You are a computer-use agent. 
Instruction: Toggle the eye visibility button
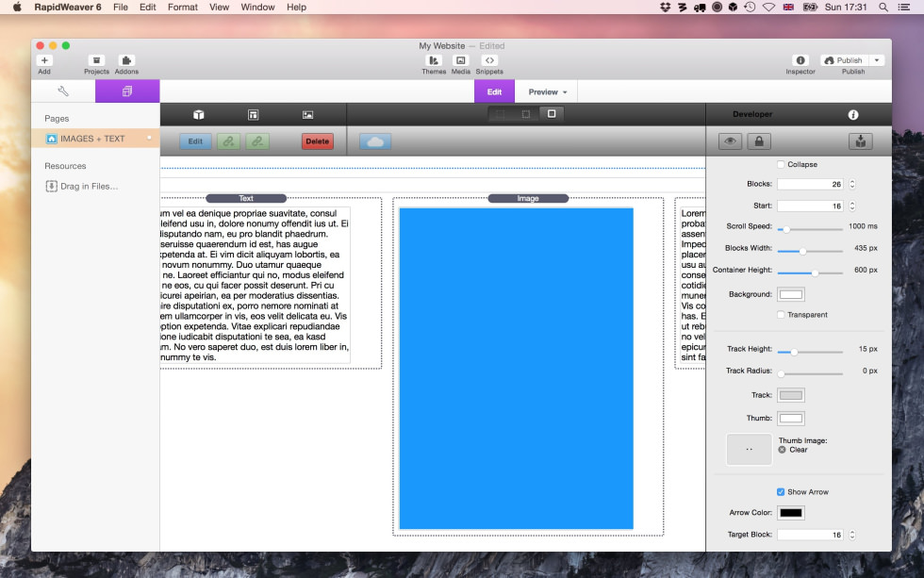pos(730,141)
